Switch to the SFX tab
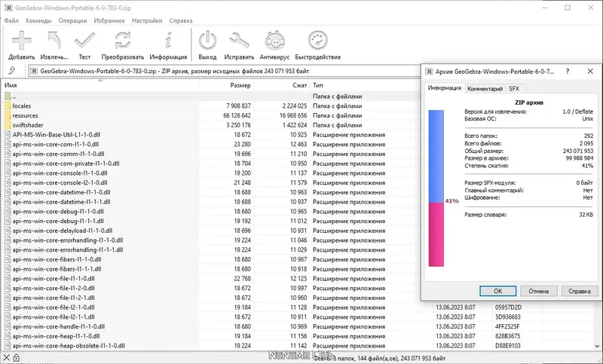The height and width of the screenshot is (364, 603). [514, 88]
